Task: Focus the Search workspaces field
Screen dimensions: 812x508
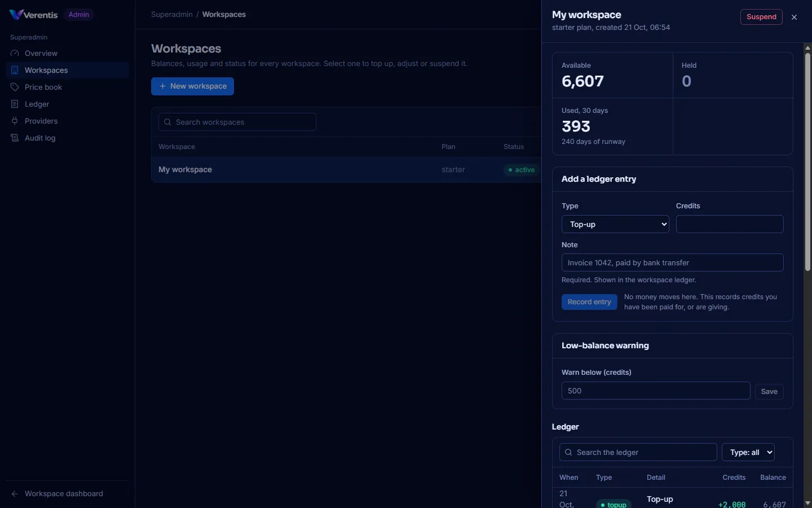Action: 237,122
